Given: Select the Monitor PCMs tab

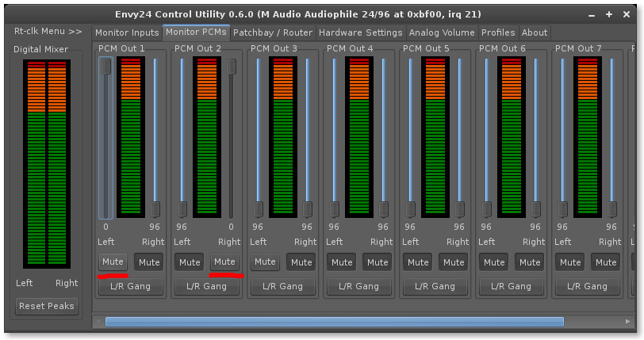Looking at the screenshot, I should pyautogui.click(x=196, y=32).
